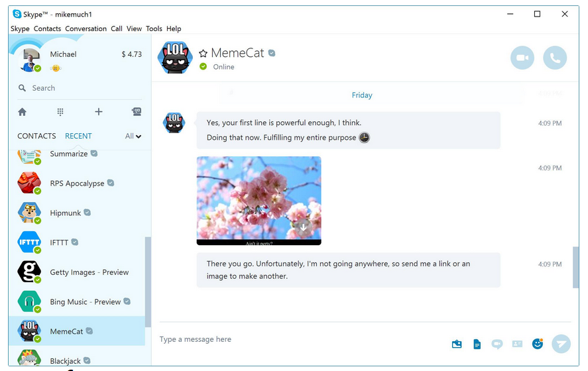
Task: Click the $ 4.73 Skype credit
Action: click(132, 54)
